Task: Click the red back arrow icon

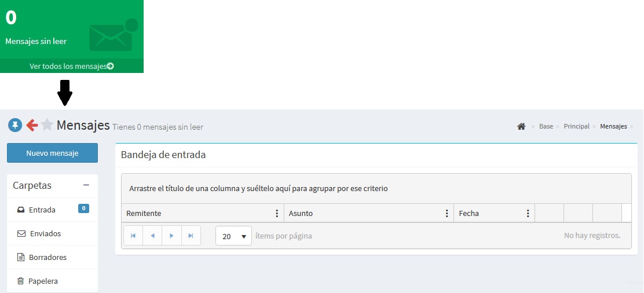Action: (x=32, y=124)
